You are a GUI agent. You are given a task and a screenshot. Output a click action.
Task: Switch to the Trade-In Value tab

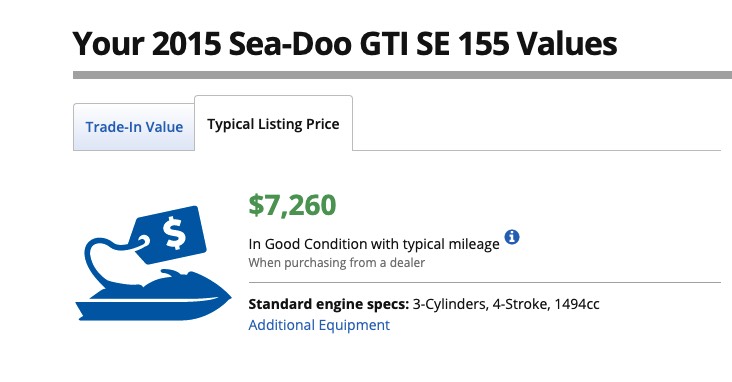coord(134,127)
